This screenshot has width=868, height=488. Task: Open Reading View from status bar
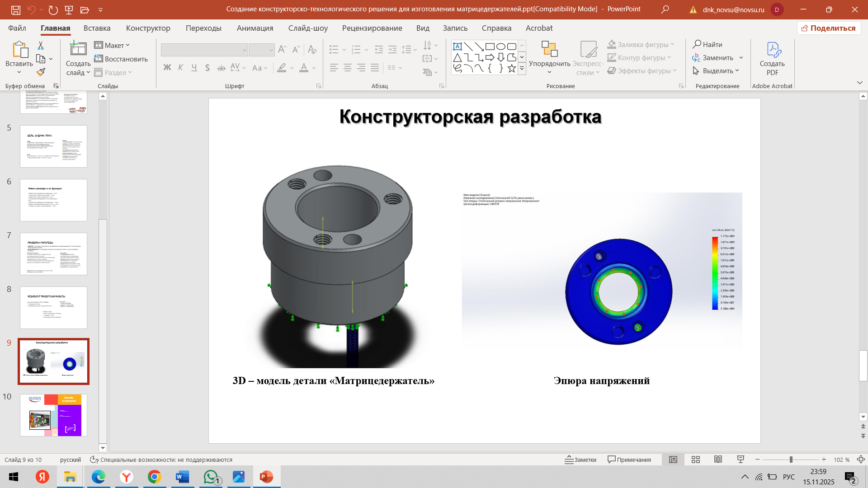tap(718, 460)
